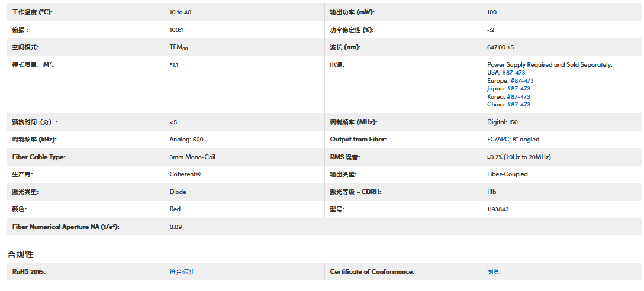Image resolution: width=644 pixels, height=291 pixels.
Task: Click the wavelength value 647.00 ±5
Action: (x=500, y=47)
